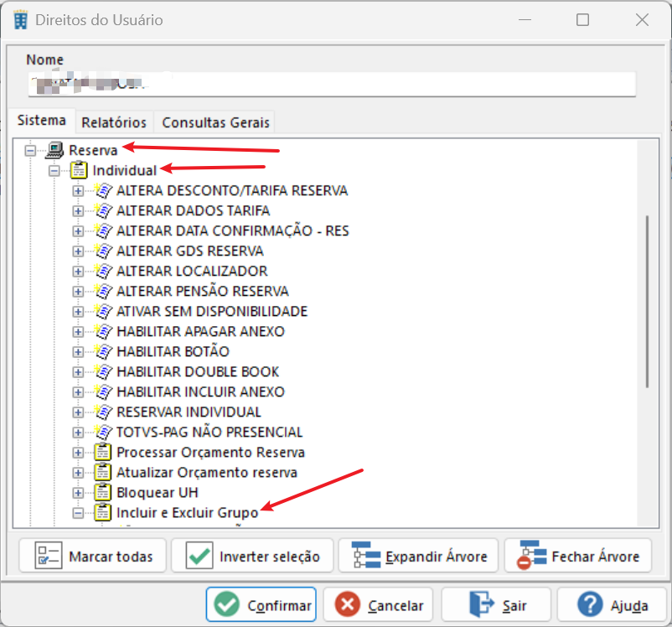Viewport: 672px width, 627px height.
Task: Click the Sair button
Action: (x=496, y=604)
